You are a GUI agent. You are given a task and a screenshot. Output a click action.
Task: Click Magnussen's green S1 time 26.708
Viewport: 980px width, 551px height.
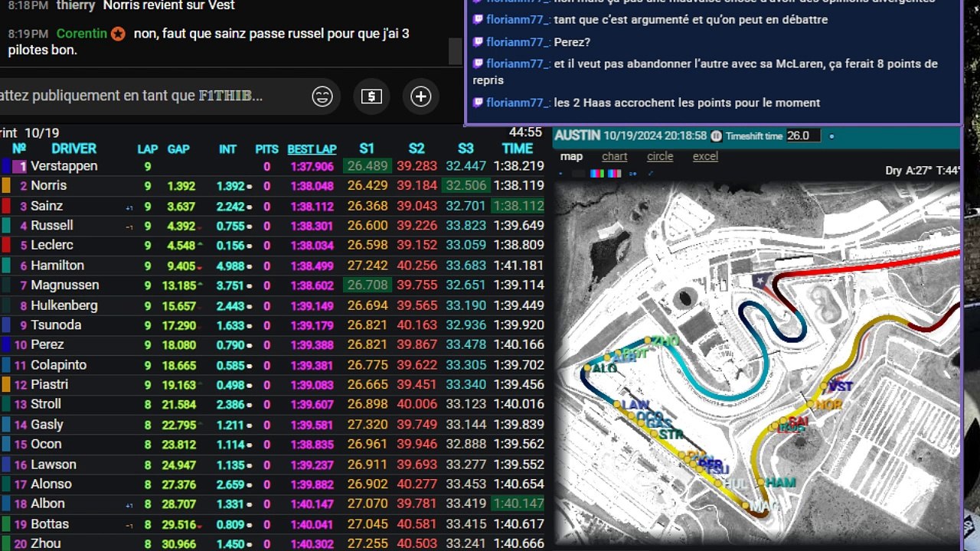point(367,285)
